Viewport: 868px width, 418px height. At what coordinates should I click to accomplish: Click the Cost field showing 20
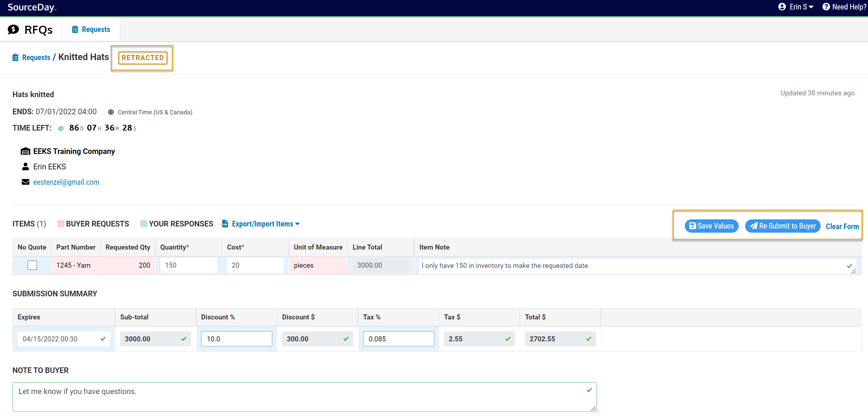coord(255,265)
